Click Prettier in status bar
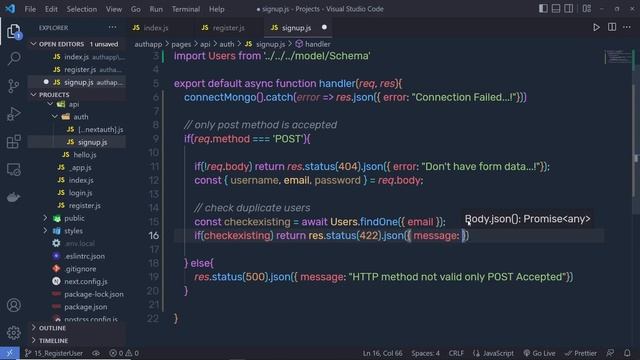This screenshot has width=640, height=360. (581, 353)
